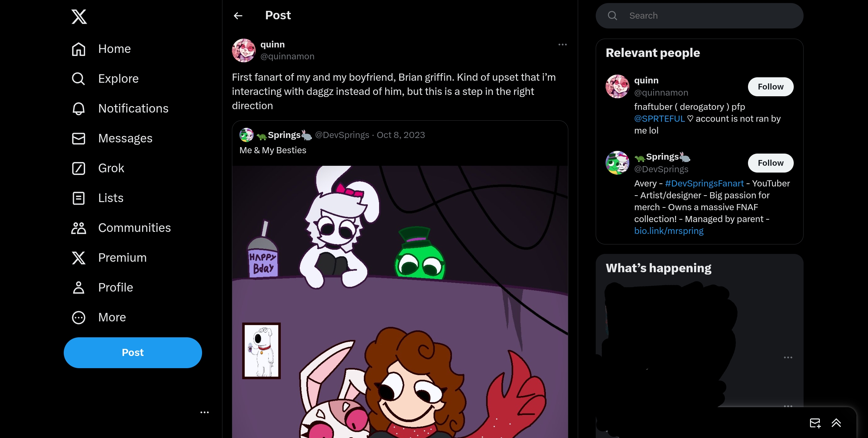Go back with the arrow icon
Image resolution: width=868 pixels, height=438 pixels.
coord(238,16)
